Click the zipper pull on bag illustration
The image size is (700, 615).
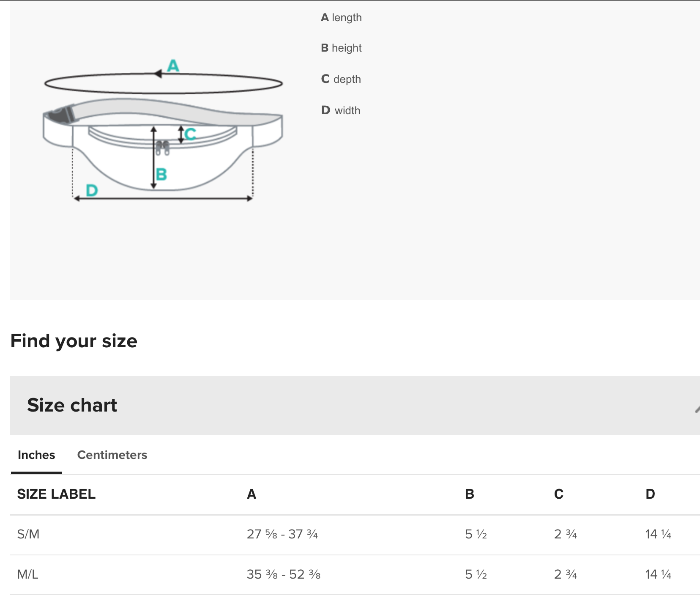(x=163, y=148)
